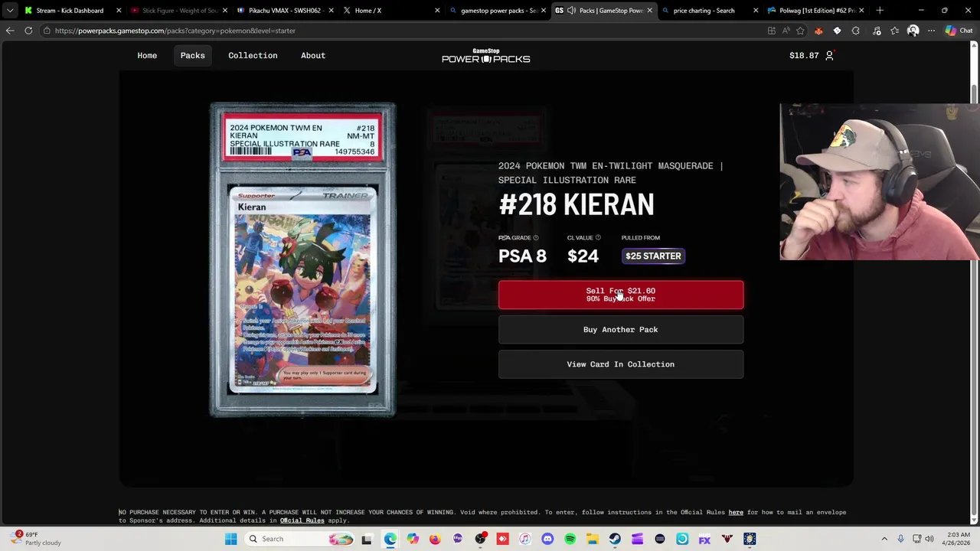980x551 pixels.
Task: Click the $24 CL value
Action: click(583, 256)
